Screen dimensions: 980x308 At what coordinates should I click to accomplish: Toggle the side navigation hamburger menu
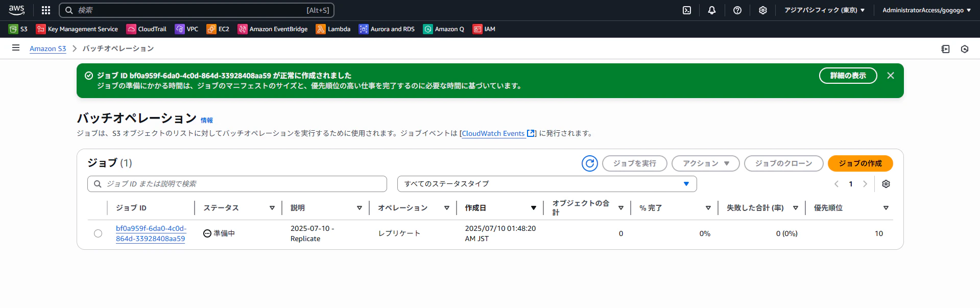click(16, 48)
